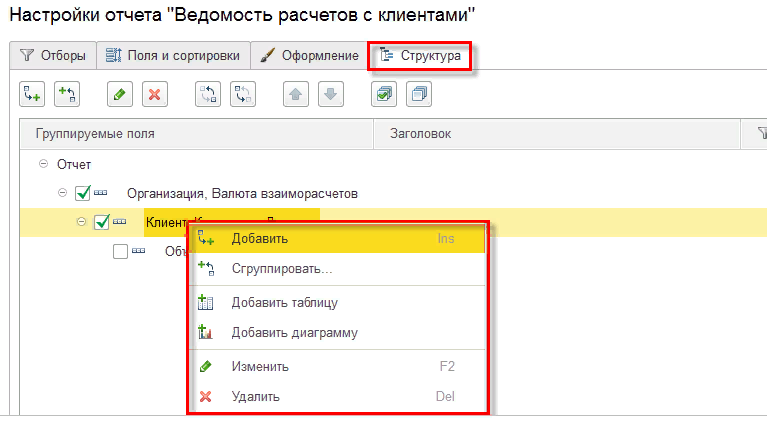The width and height of the screenshot is (769, 422).
Task: Enable the unchecked checkbox in the last row
Action: point(121,252)
